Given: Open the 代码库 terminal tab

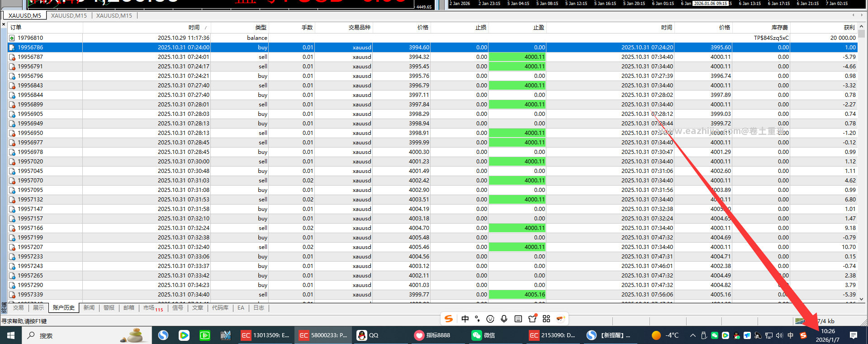Looking at the screenshot, I should pos(220,308).
